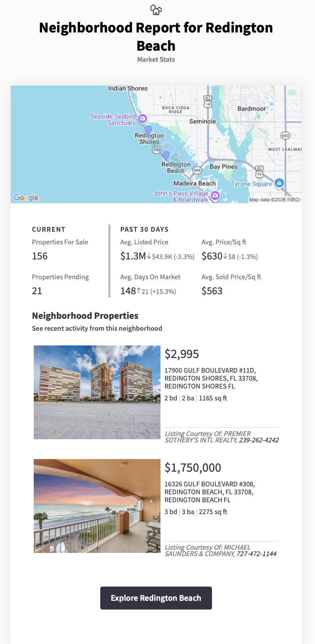Click the Neighborhood Properties heading
This screenshot has height=644, width=315.
point(85,316)
